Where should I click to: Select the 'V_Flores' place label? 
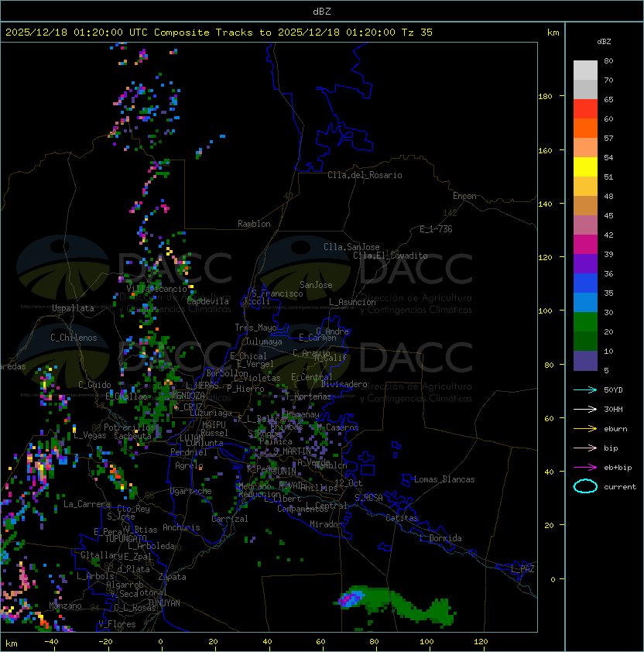point(117,624)
